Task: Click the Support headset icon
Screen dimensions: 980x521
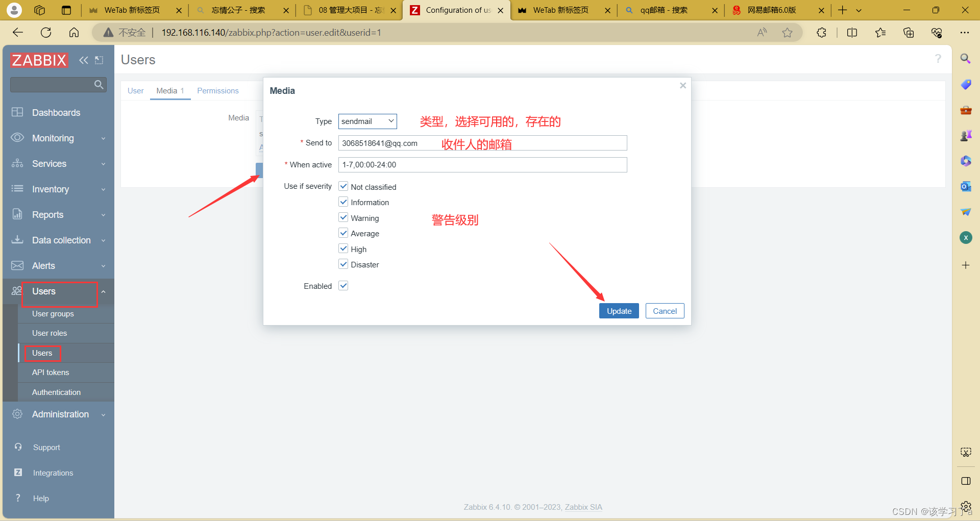Action: (18, 447)
